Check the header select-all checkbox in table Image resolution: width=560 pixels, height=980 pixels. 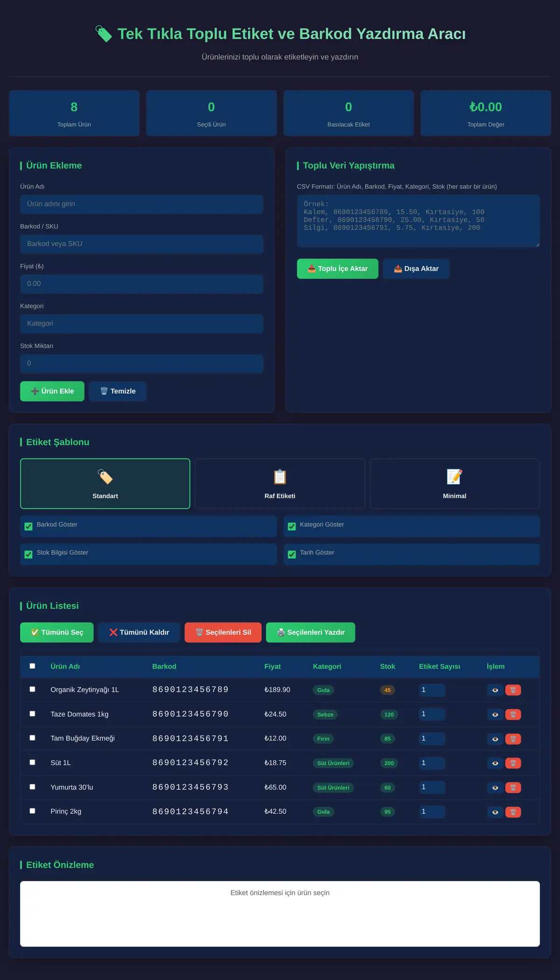(32, 666)
